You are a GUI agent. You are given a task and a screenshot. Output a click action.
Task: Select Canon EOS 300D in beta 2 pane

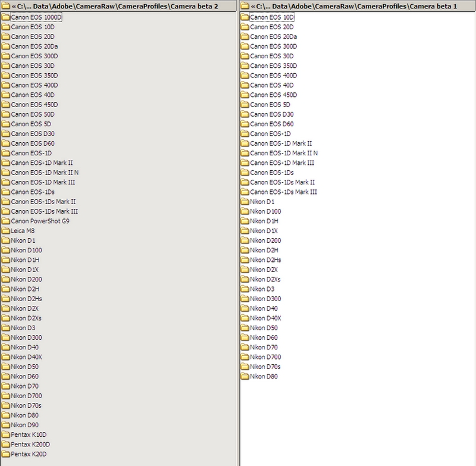point(35,56)
